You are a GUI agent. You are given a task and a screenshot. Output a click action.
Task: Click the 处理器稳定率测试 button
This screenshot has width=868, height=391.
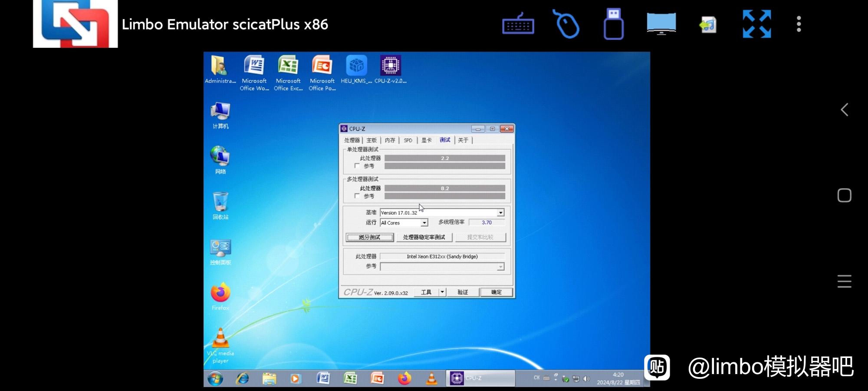424,237
